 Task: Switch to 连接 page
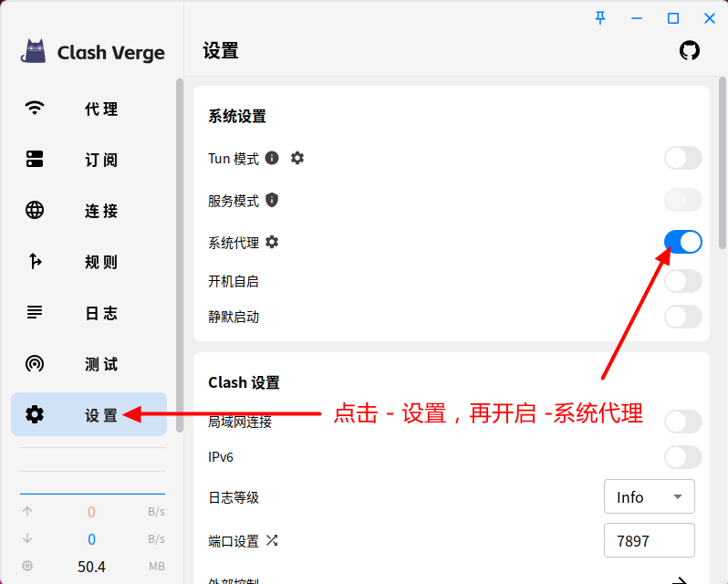pos(88,210)
